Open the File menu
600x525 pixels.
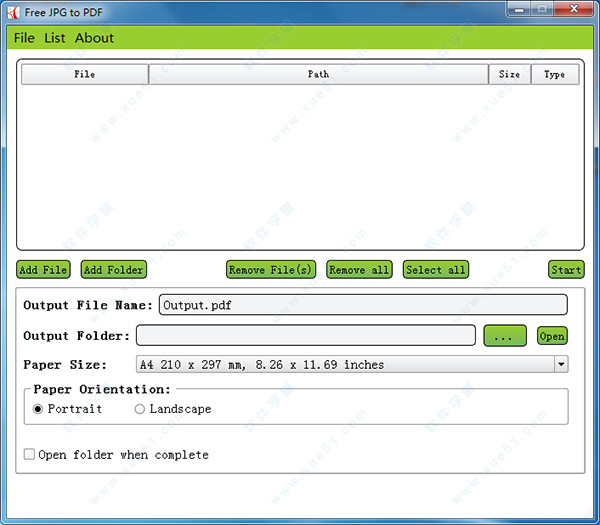(24, 38)
